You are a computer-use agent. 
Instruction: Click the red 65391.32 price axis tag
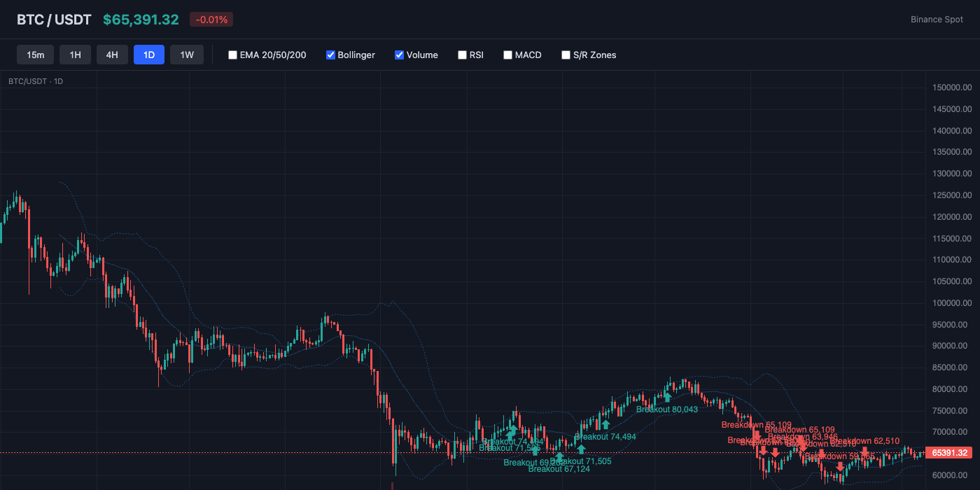[x=948, y=453]
